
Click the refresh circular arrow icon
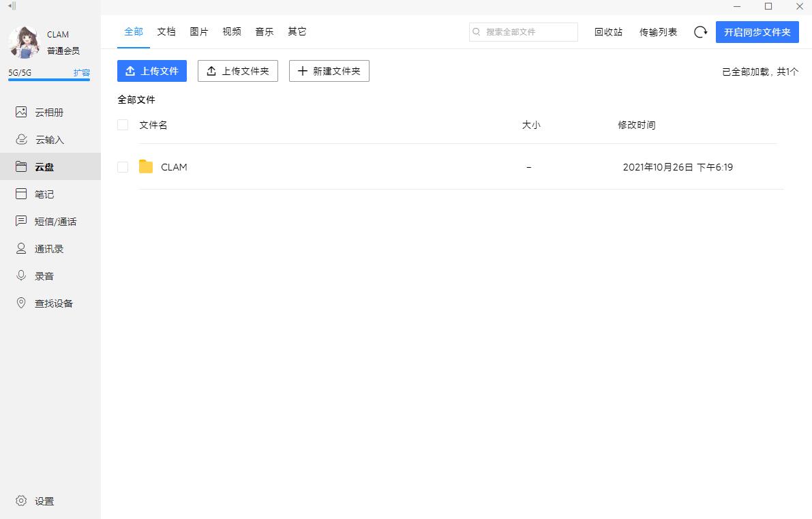coord(700,32)
